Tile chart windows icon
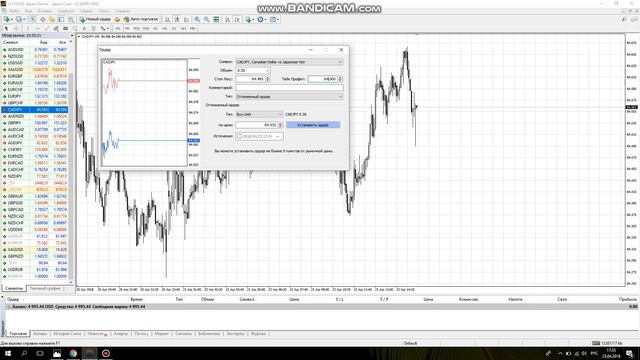 [x=216, y=19]
